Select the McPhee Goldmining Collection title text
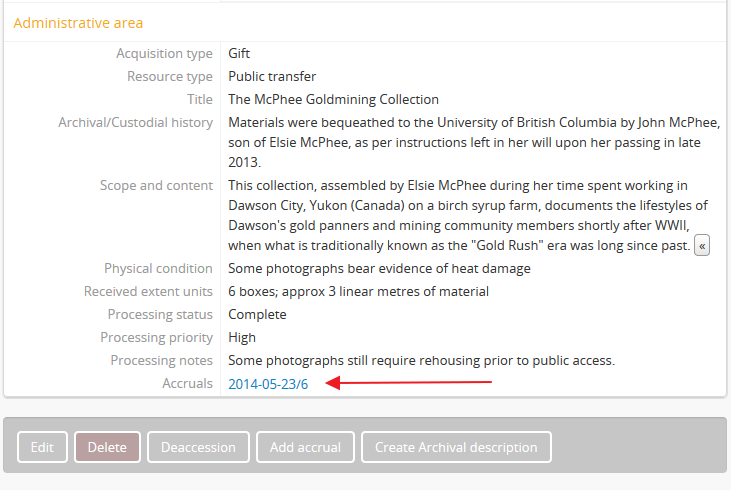 [x=333, y=100]
